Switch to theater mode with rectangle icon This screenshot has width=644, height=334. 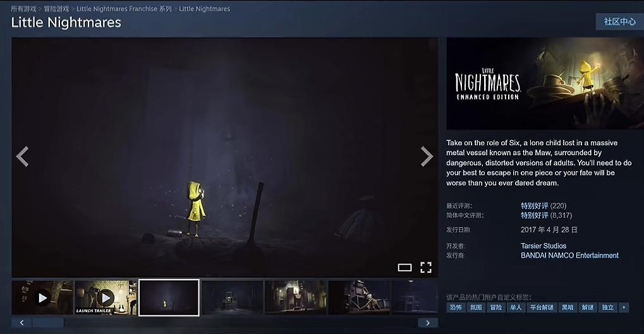(404, 268)
